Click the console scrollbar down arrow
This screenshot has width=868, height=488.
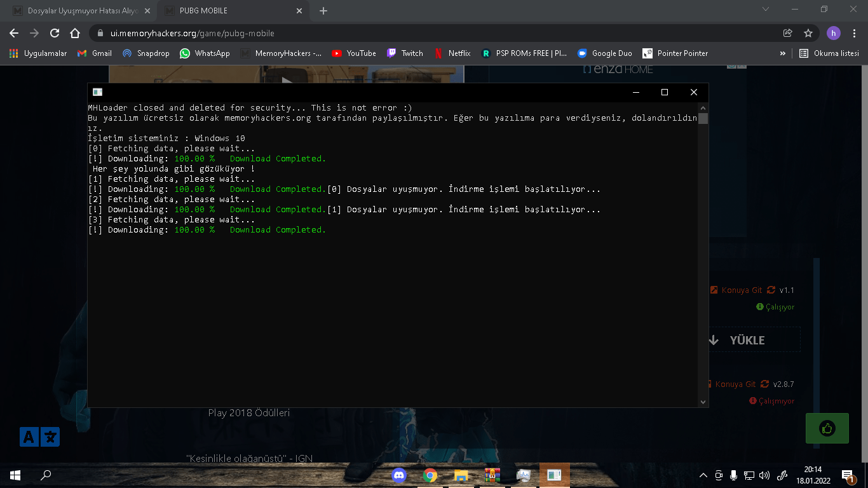[703, 402]
